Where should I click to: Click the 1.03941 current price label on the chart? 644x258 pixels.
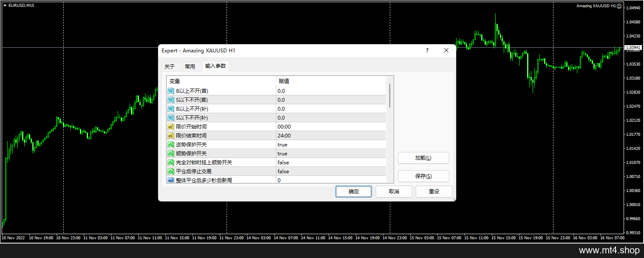coord(633,47)
